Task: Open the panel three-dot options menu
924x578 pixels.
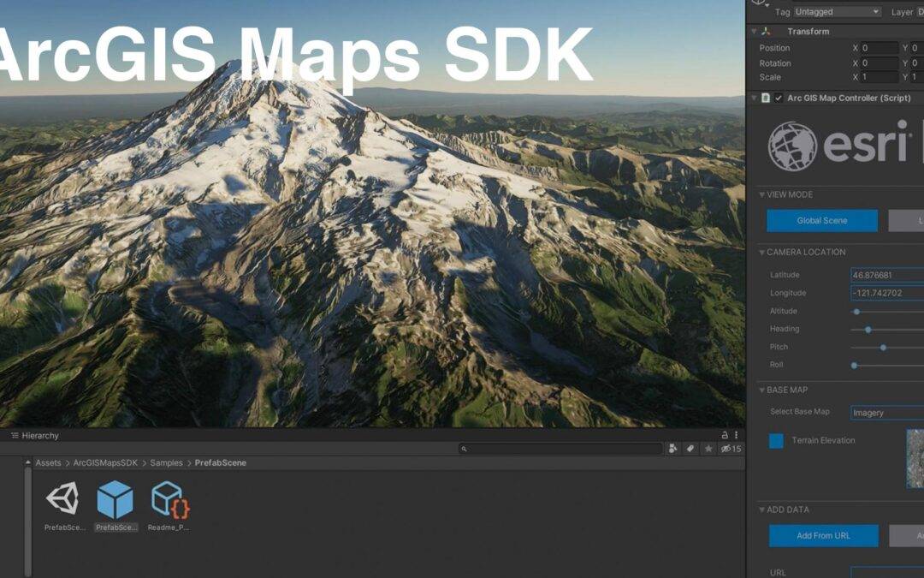Action: pyautogui.click(x=736, y=435)
